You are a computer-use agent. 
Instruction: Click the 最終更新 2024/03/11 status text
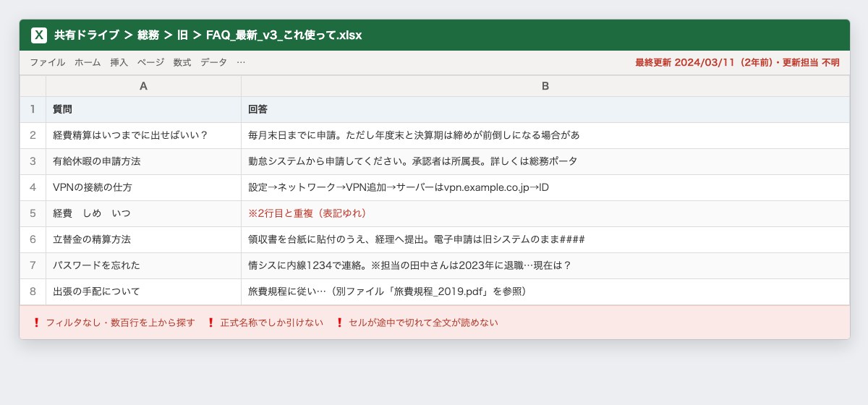coord(737,63)
